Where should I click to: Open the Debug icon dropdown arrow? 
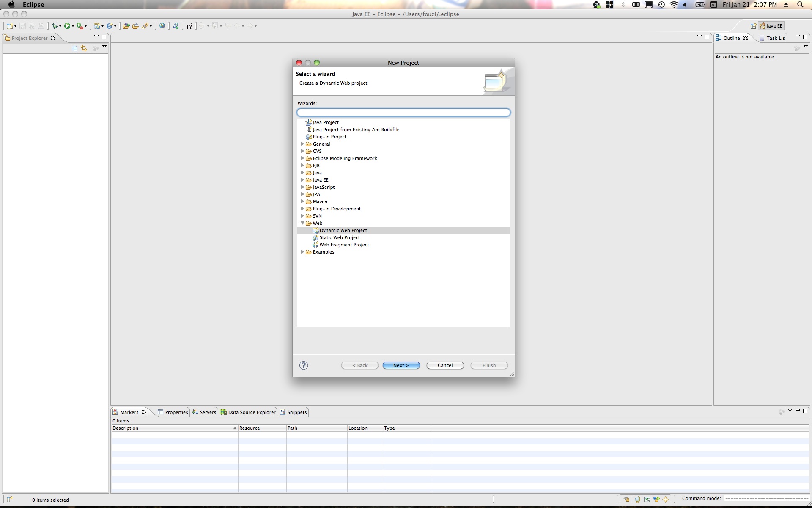pyautogui.click(x=60, y=26)
